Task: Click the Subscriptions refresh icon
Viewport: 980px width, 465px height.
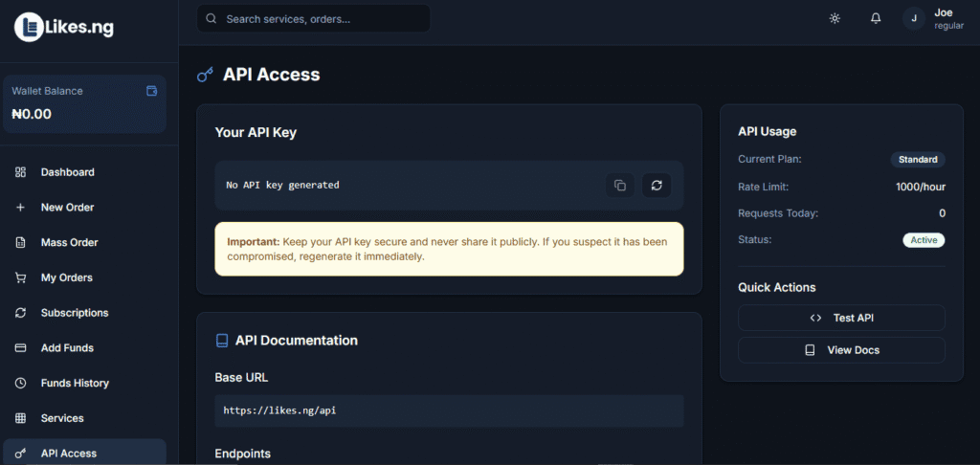Action: 21,313
